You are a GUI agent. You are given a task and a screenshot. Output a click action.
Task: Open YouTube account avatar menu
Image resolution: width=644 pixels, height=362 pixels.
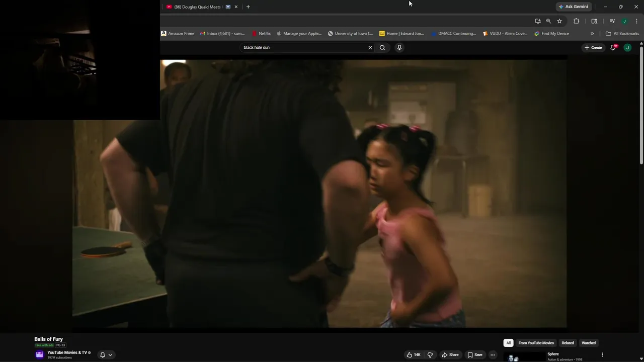point(627,47)
